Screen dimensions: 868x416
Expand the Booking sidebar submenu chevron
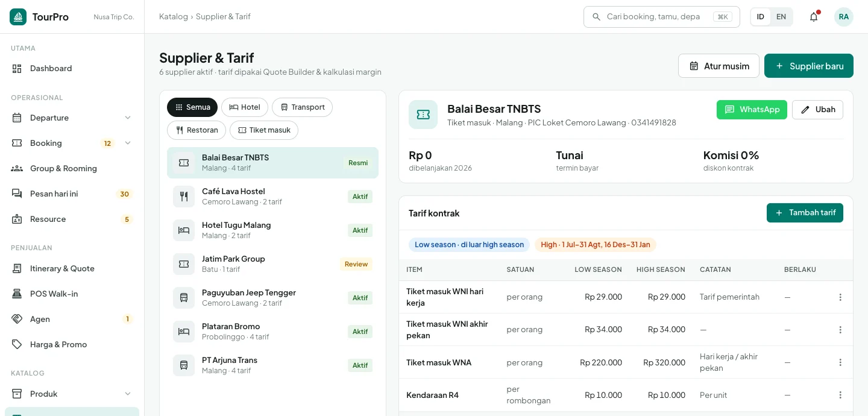pos(128,143)
